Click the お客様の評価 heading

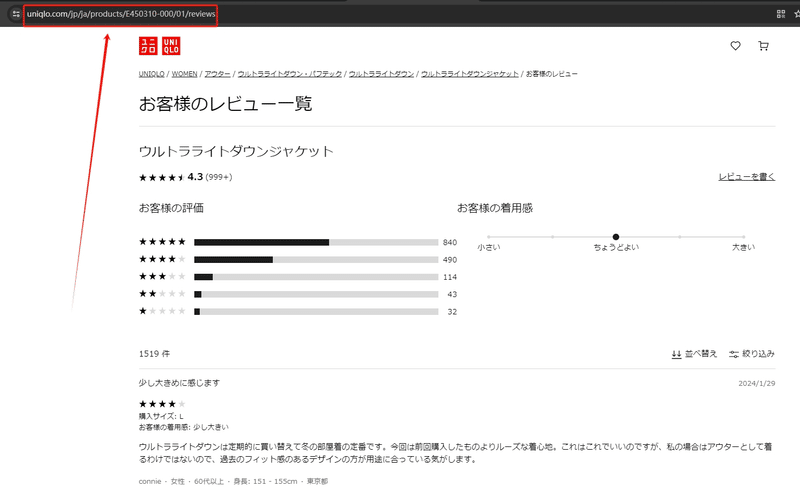pos(171,208)
